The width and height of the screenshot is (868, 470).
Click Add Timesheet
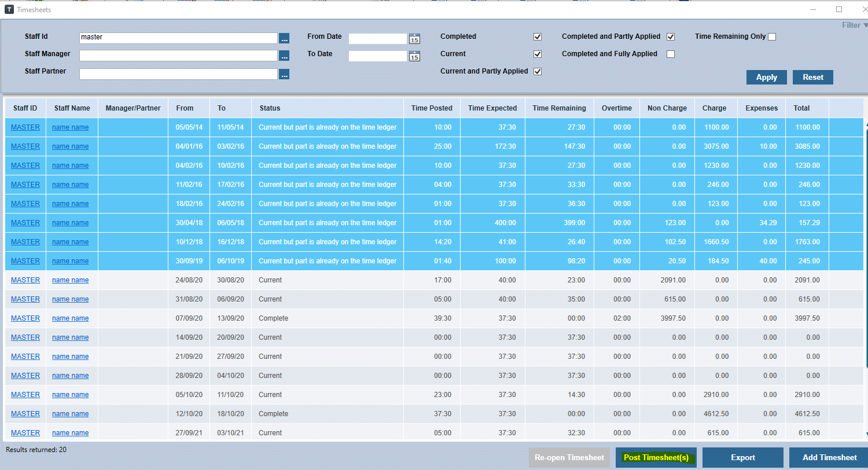tap(829, 457)
